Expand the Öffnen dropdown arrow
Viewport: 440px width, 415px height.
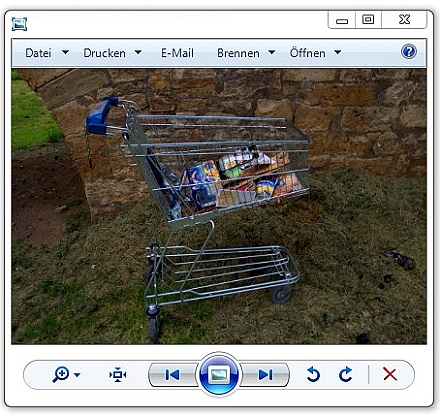(338, 52)
